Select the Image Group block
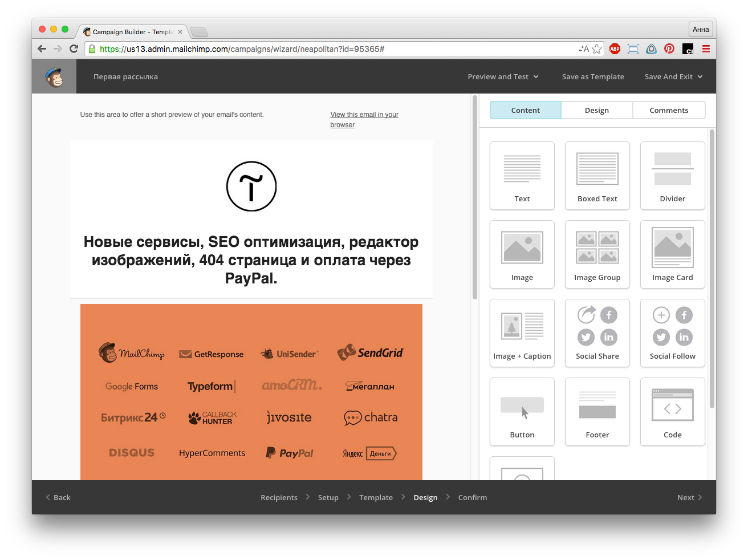The image size is (748, 560). click(x=597, y=254)
